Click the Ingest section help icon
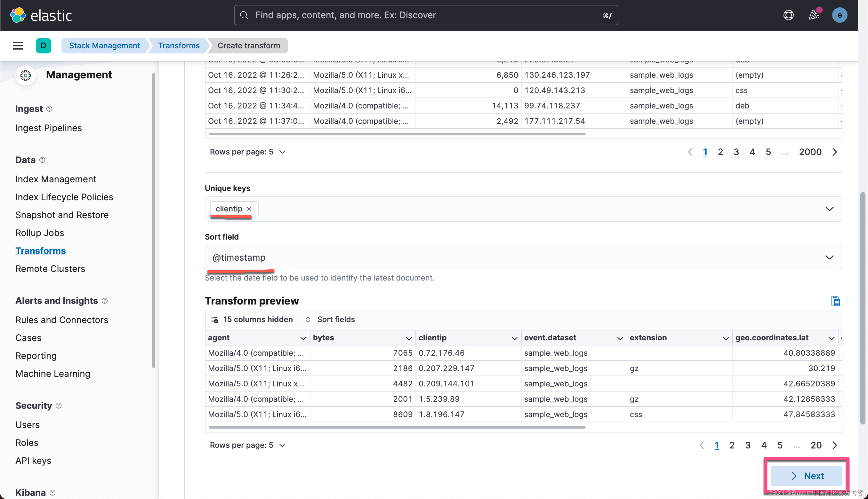 49,109
